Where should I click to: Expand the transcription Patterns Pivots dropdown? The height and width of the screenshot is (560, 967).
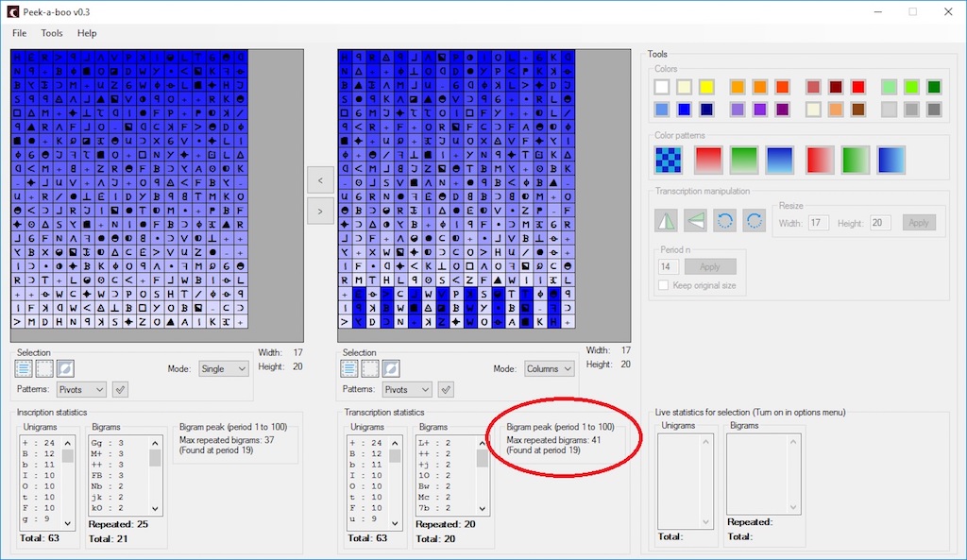coord(407,390)
